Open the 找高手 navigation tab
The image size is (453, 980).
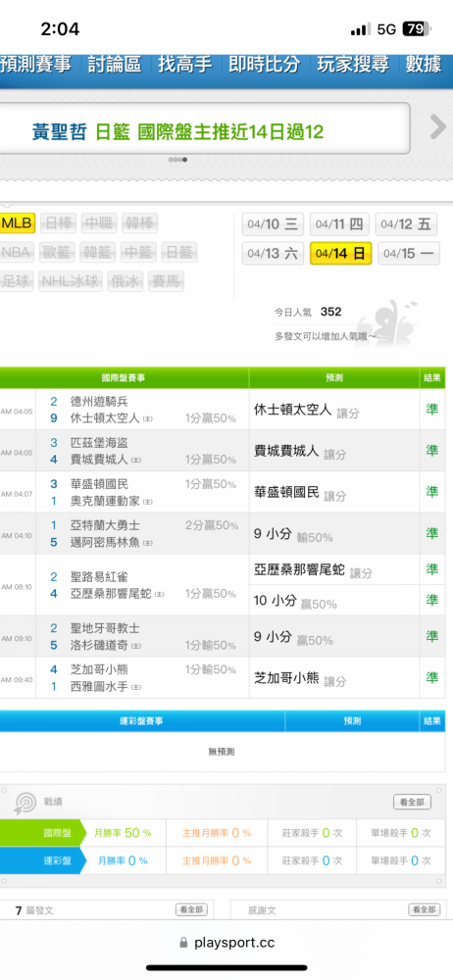pyautogui.click(x=185, y=64)
